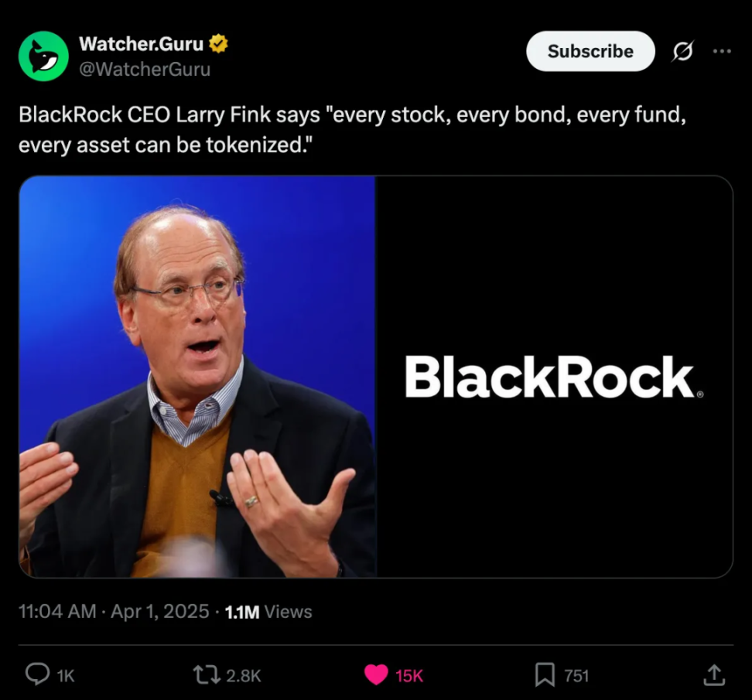
Task: Click the tweet text about tokenized assets
Action: pyautogui.click(x=353, y=129)
